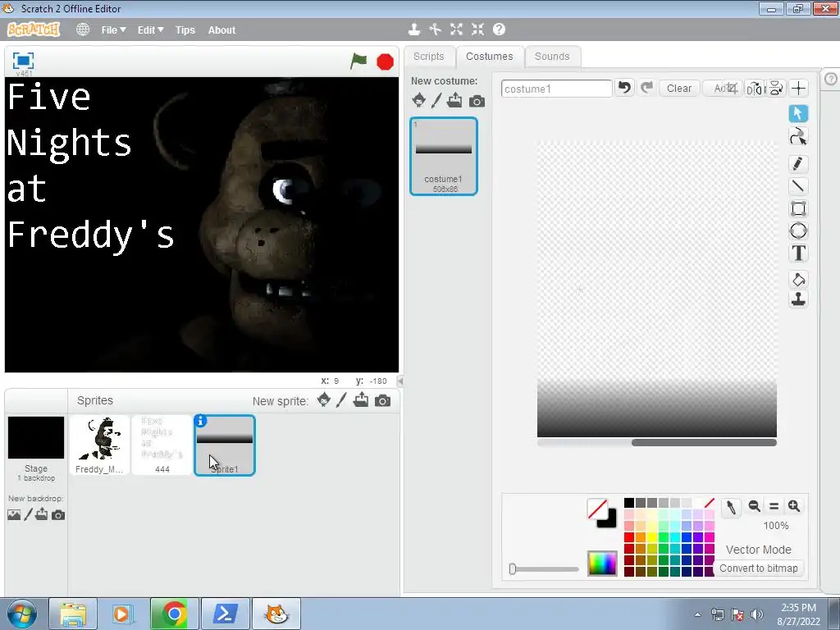Screen dimensions: 840x630
Task: Open the File menu
Action: coord(113,30)
